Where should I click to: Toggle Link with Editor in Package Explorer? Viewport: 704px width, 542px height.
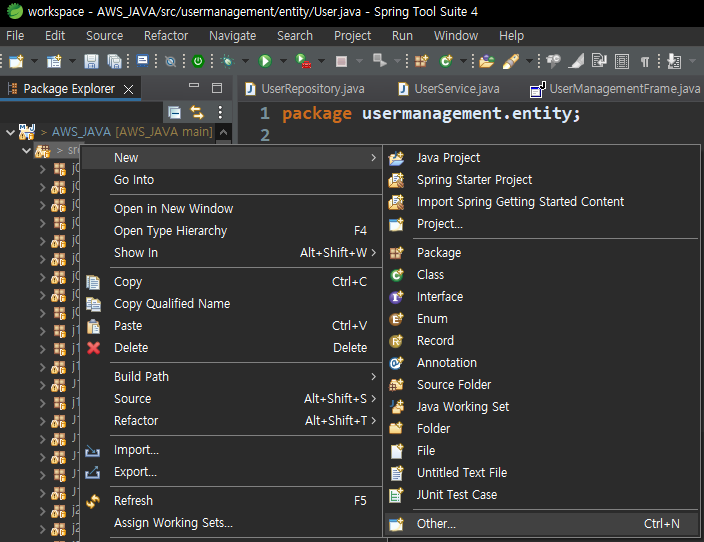197,112
